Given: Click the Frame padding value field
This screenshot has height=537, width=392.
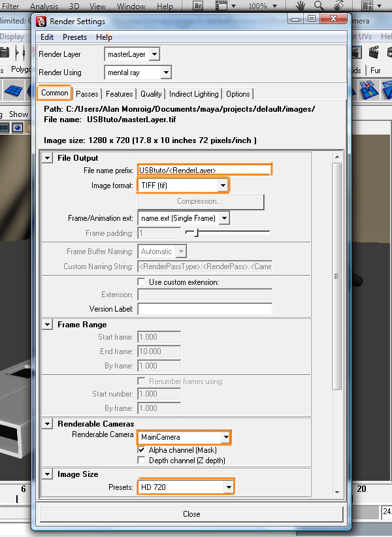Looking at the screenshot, I should [x=159, y=233].
